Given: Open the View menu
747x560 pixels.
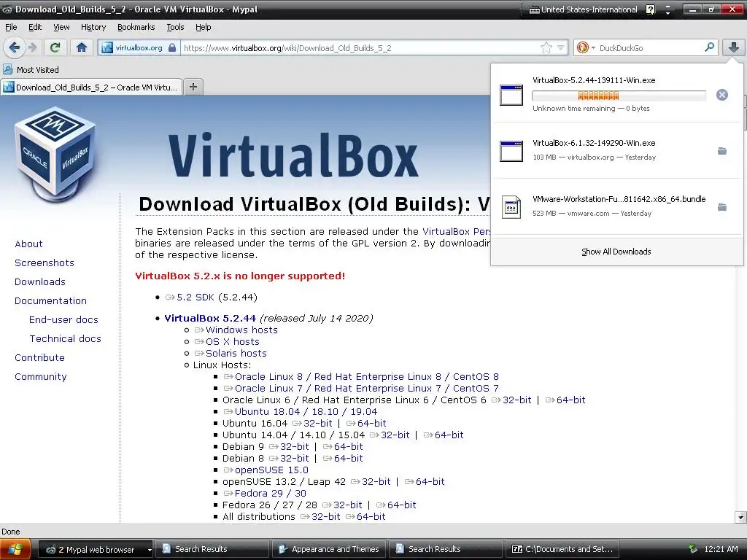Looking at the screenshot, I should point(61,27).
